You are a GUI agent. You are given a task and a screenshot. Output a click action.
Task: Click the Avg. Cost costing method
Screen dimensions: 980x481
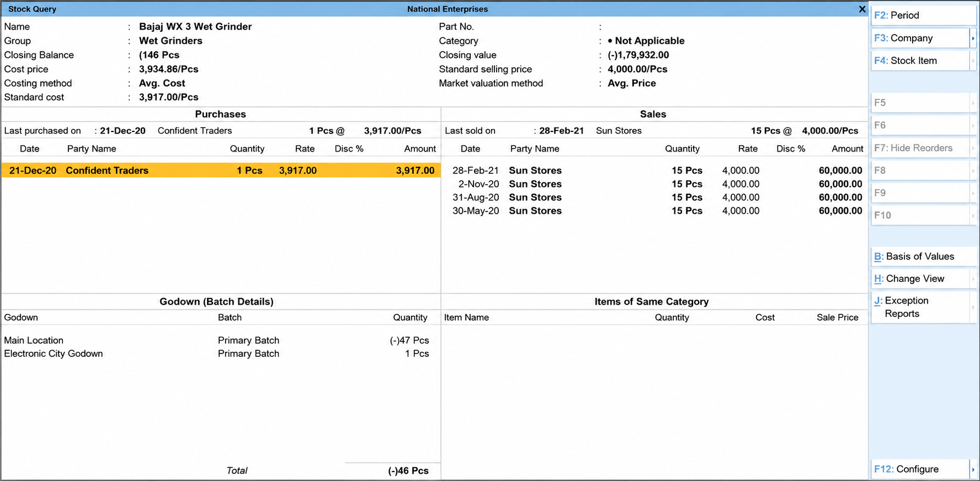coord(162,83)
